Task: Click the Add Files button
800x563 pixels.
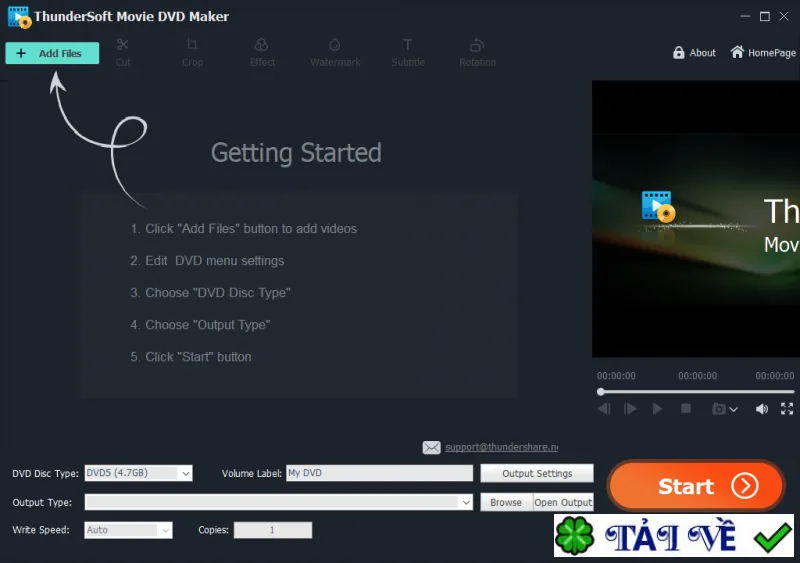Action: tap(52, 53)
